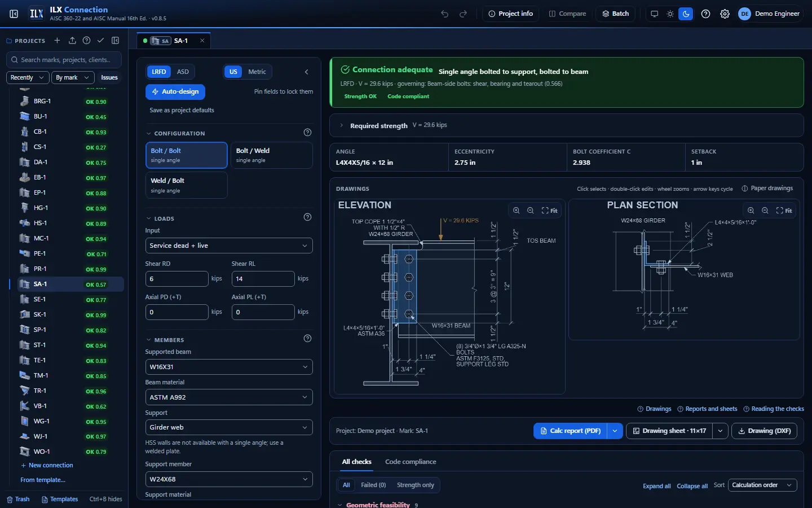This screenshot has height=508, width=812.
Task: Open the Batch button
Action: click(615, 14)
